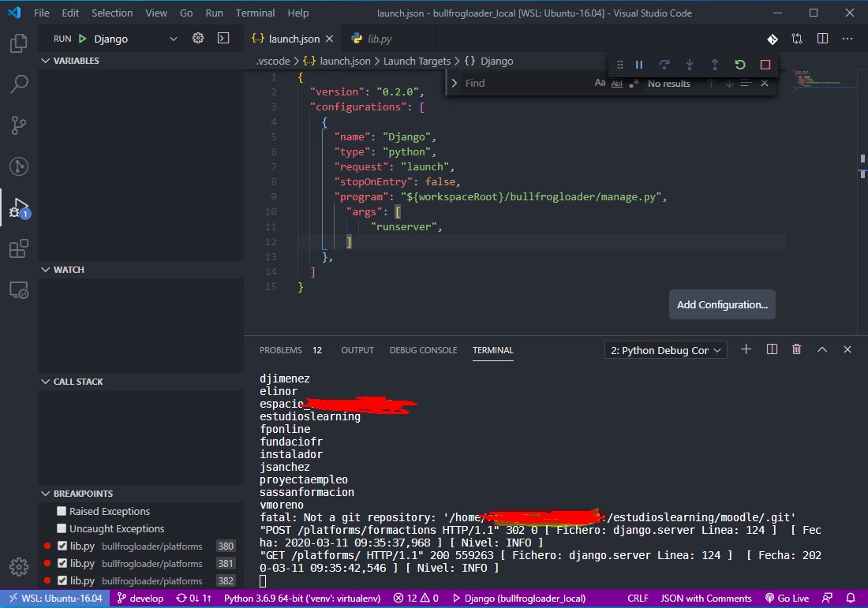868x608 pixels.
Task: Split the editor right
Action: point(822,39)
